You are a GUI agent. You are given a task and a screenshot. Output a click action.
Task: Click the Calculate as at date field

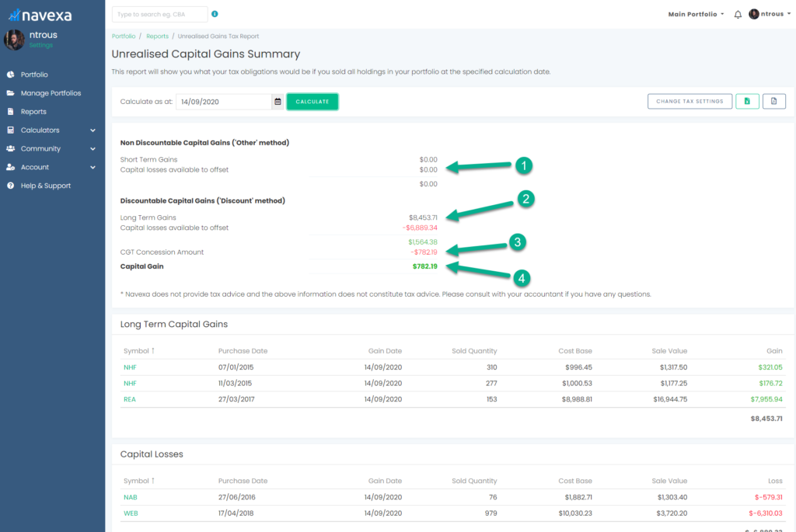click(x=223, y=102)
